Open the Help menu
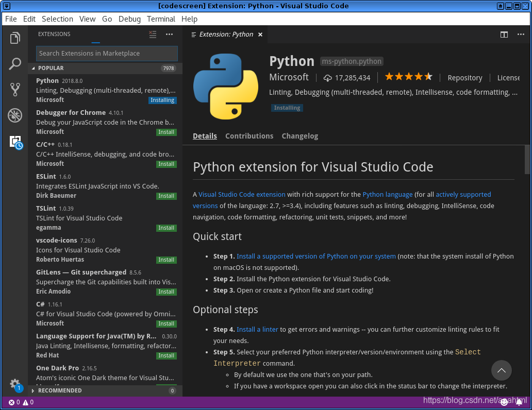 (x=189, y=19)
